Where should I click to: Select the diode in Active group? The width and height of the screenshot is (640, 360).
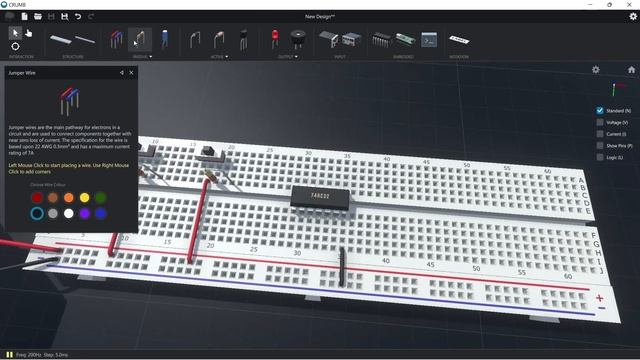pyautogui.click(x=195, y=40)
